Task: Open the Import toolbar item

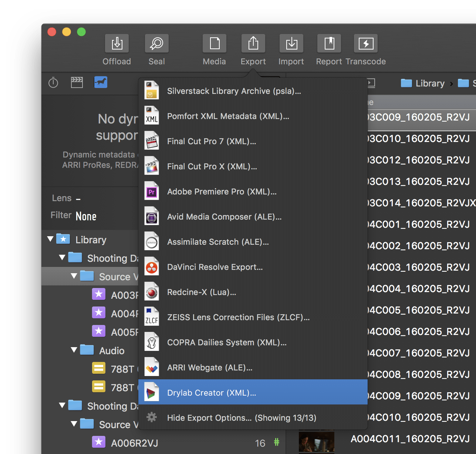Action: (291, 44)
